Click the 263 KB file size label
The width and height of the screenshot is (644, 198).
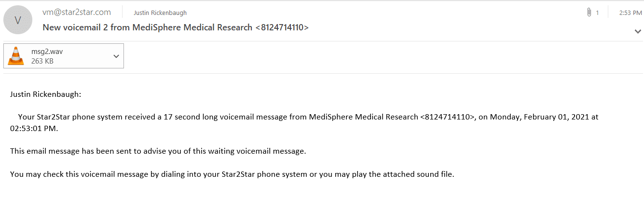tap(42, 61)
